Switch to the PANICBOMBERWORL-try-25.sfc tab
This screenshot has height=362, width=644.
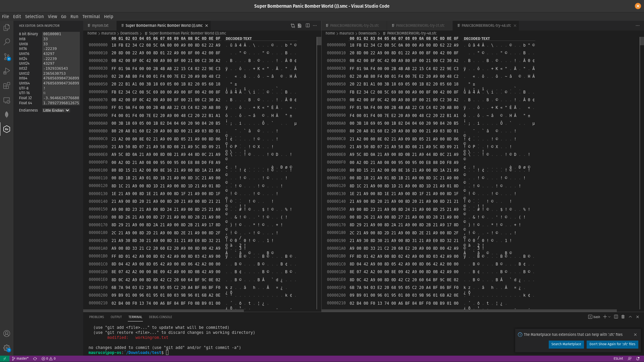pyautogui.click(x=354, y=25)
